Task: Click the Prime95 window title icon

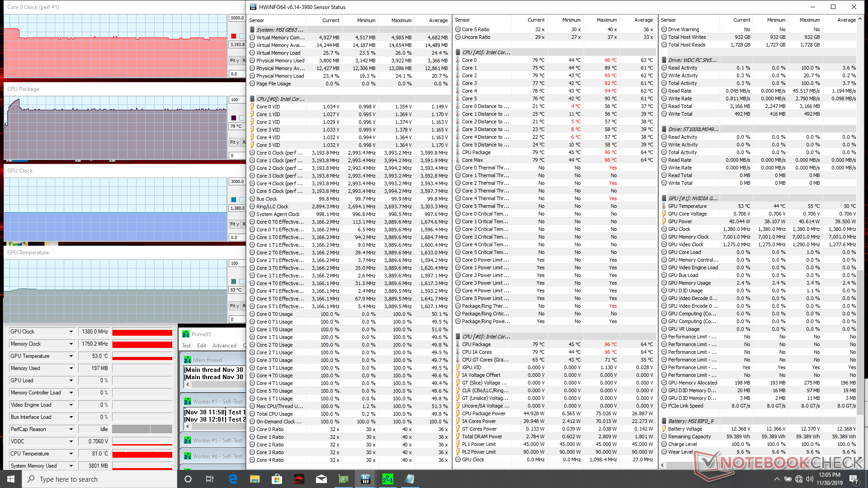Action: pyautogui.click(x=186, y=334)
